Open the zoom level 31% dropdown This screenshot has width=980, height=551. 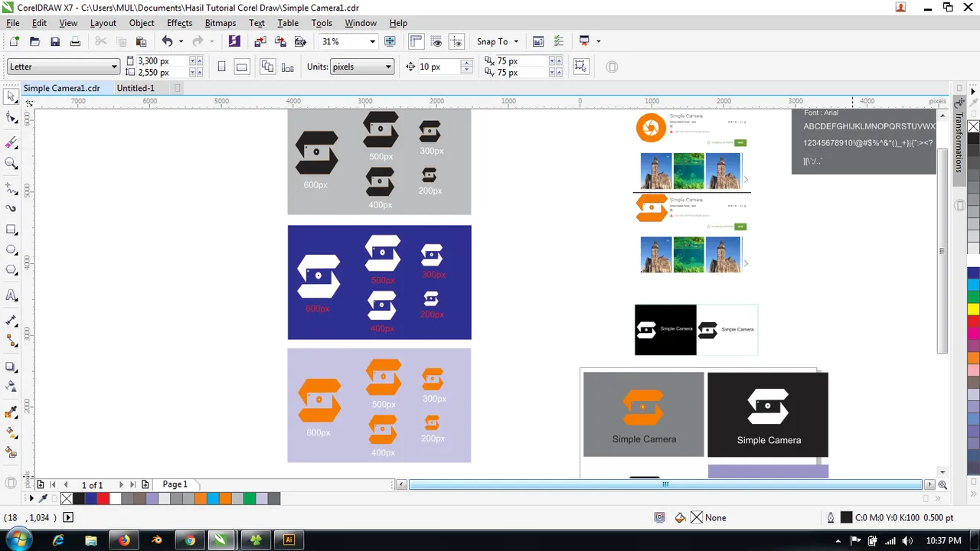pos(372,41)
